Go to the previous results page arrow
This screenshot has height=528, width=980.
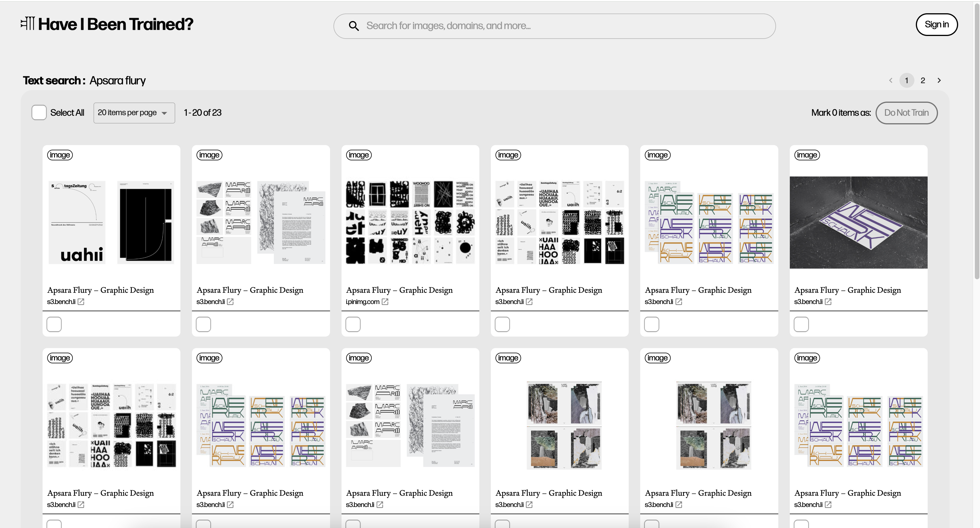(891, 80)
